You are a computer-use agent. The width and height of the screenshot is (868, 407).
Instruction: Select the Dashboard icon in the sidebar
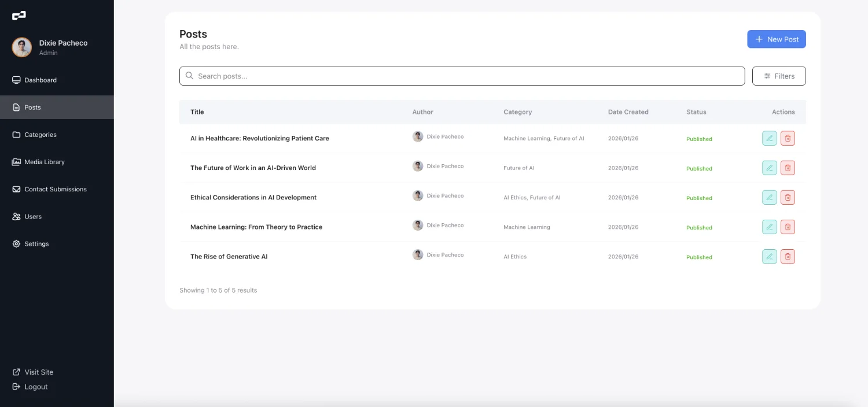point(16,80)
